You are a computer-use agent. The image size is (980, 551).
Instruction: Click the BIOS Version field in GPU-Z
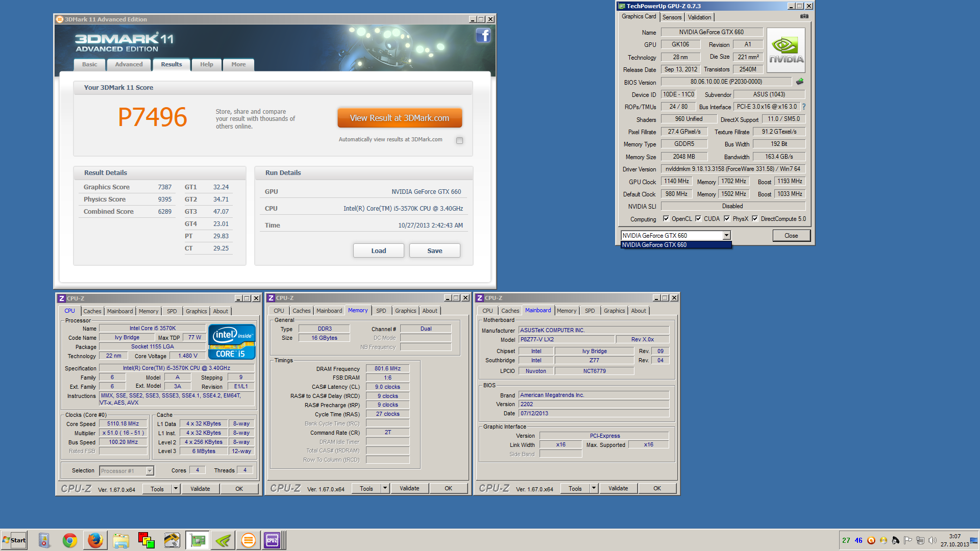coord(726,82)
